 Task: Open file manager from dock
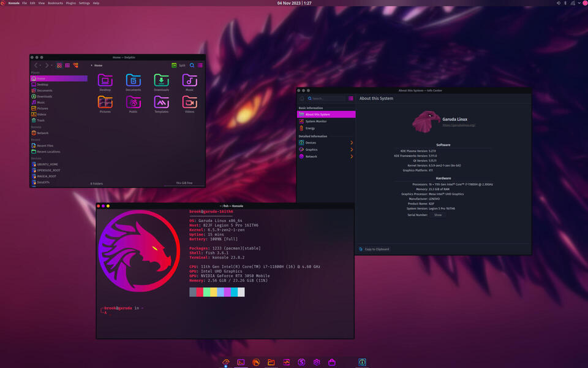(271, 362)
